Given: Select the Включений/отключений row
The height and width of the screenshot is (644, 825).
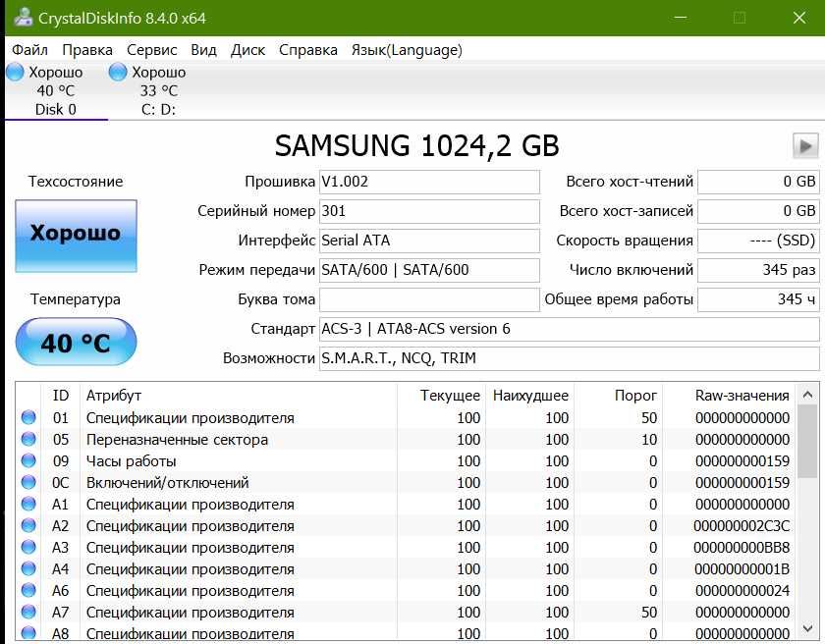Looking at the screenshot, I should pos(407,482).
